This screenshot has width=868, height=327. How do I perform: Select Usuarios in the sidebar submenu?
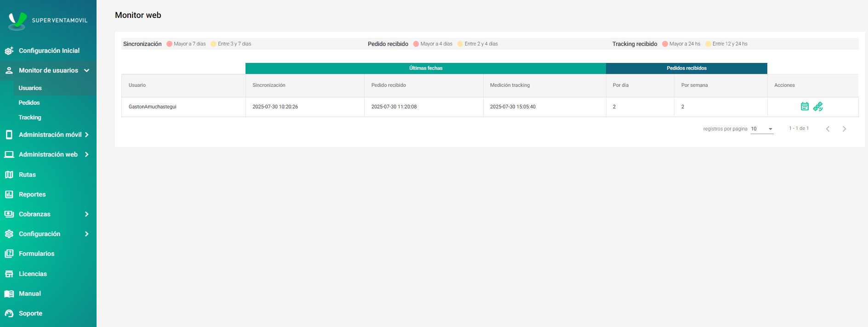(30, 88)
